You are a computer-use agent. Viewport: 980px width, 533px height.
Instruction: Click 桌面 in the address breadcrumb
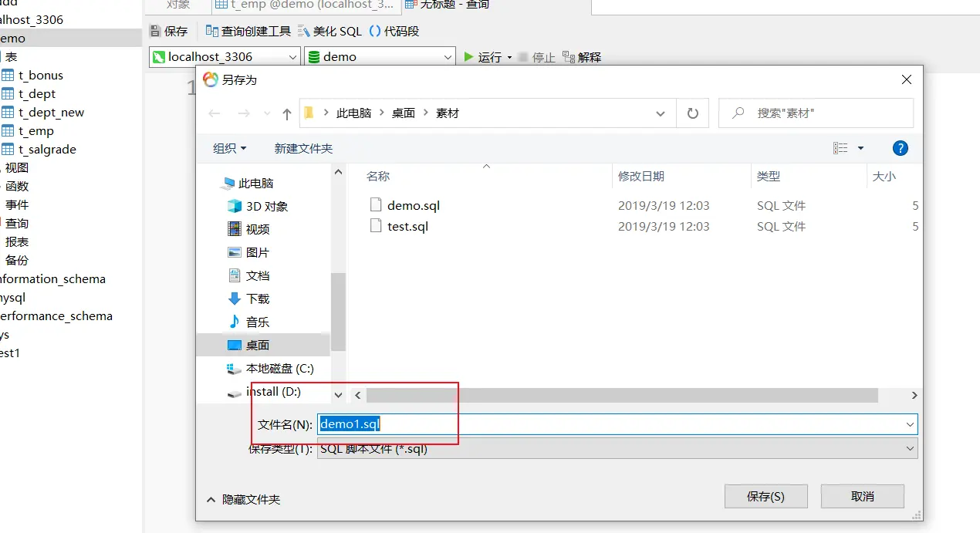404,113
